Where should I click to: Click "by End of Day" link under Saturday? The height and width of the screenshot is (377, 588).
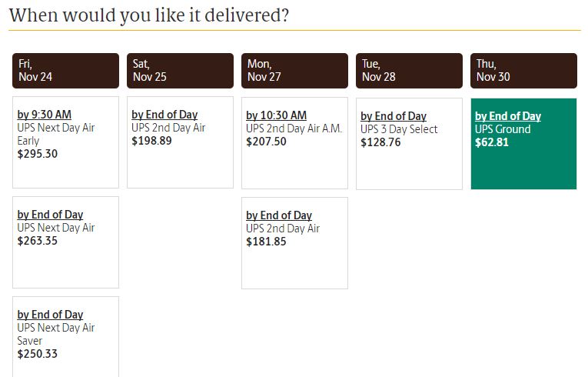(x=164, y=115)
